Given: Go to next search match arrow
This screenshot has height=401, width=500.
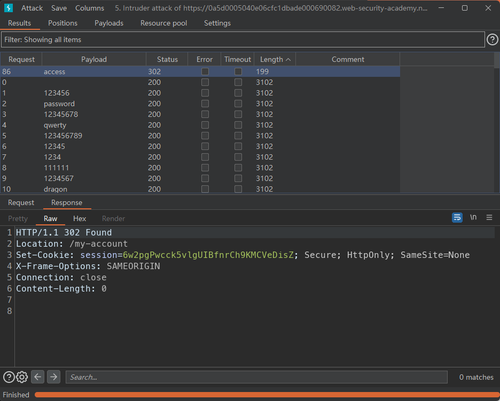Looking at the screenshot, I should tap(54, 377).
